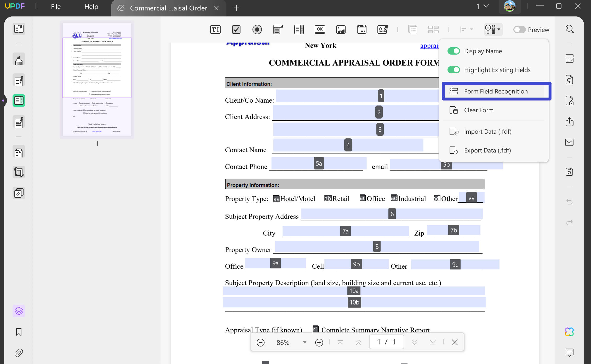Image resolution: width=591 pixels, height=364 pixels.
Task: Insert a checkbox form field
Action: 236,30
